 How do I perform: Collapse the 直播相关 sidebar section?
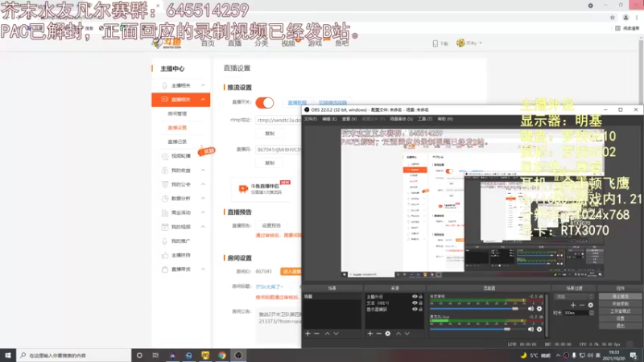[203, 99]
